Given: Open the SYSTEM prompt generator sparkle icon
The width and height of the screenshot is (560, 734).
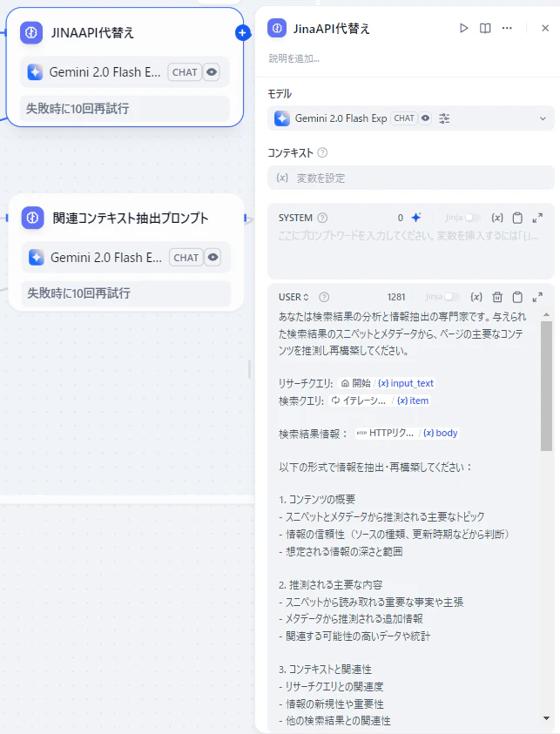Looking at the screenshot, I should pos(415,218).
